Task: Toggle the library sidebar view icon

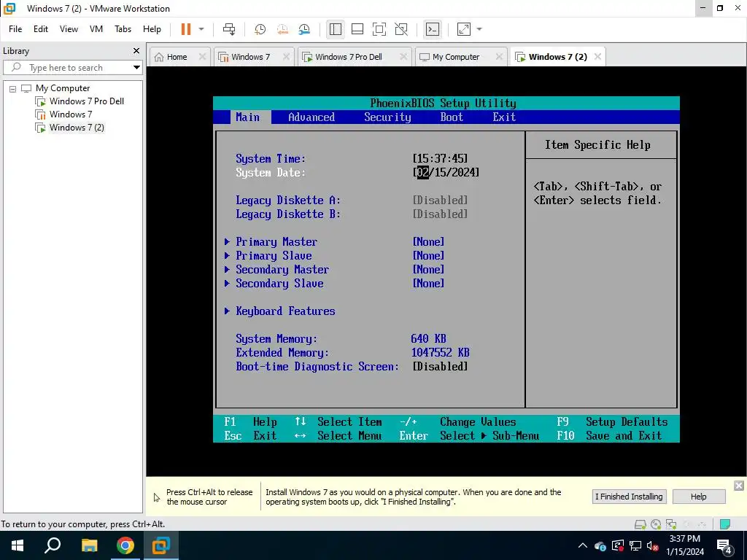Action: point(336,29)
